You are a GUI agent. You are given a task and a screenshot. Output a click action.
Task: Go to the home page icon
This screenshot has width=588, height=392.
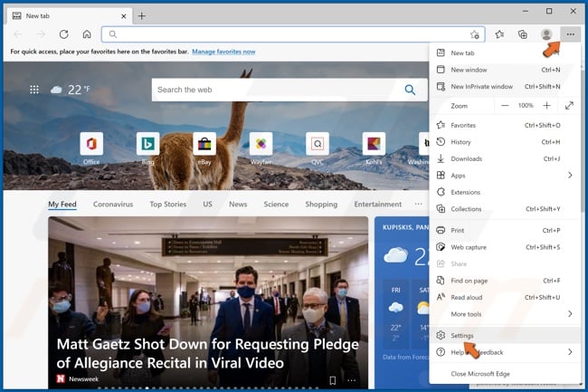(x=86, y=34)
